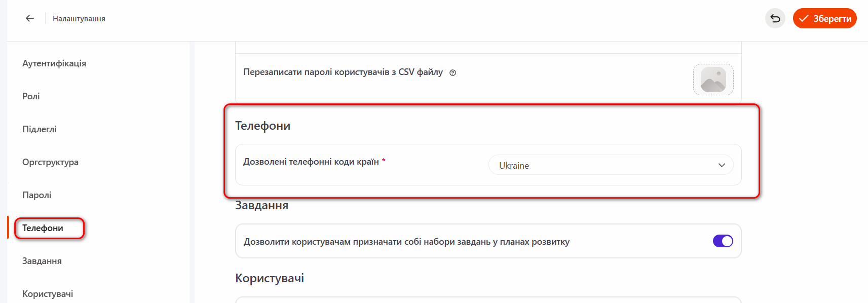Image resolution: width=868 pixels, height=303 pixels.
Task: Click the back arrow icon
Action: pyautogui.click(x=30, y=18)
